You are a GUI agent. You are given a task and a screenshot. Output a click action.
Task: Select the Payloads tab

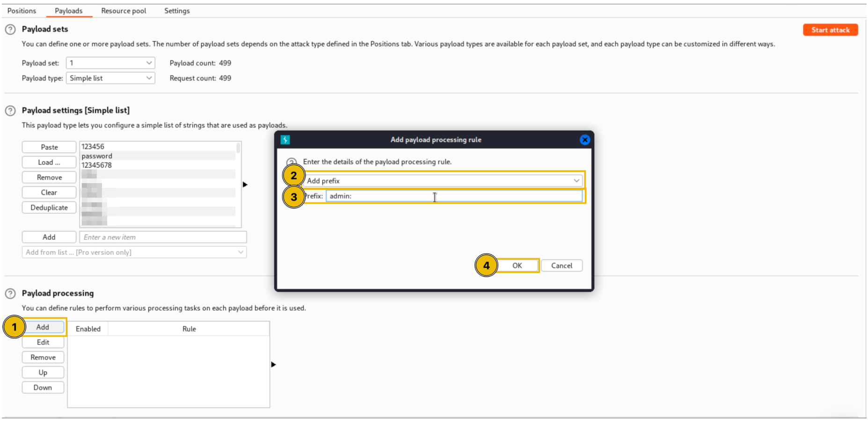tap(69, 11)
